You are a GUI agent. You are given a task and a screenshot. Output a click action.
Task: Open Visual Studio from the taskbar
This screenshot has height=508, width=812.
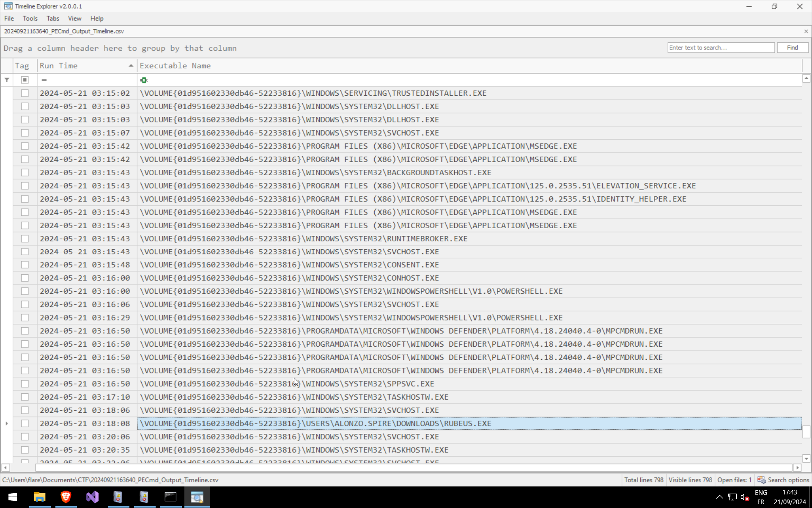pyautogui.click(x=92, y=497)
